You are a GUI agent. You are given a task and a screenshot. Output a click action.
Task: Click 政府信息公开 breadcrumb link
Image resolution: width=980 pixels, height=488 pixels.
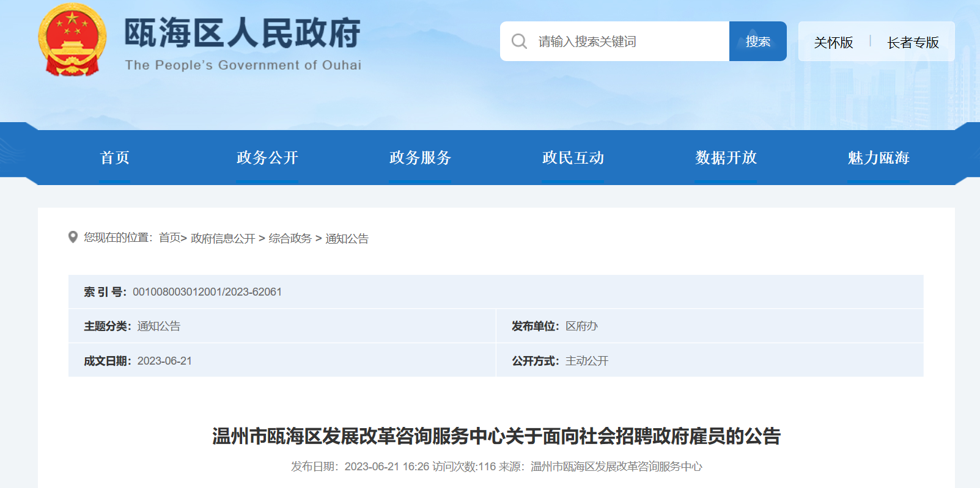point(223,238)
